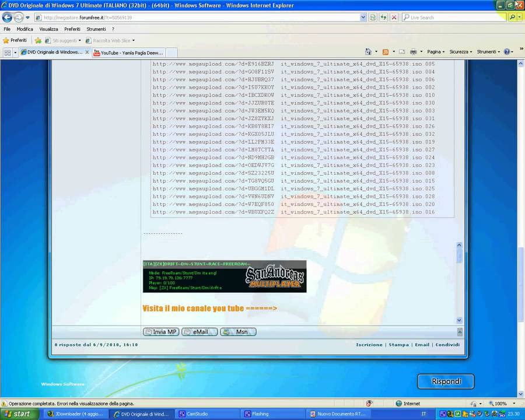The image size is (525, 420).
Task: Click scroll-down arrow of post inner scrollbar
Action: pyautogui.click(x=459, y=320)
